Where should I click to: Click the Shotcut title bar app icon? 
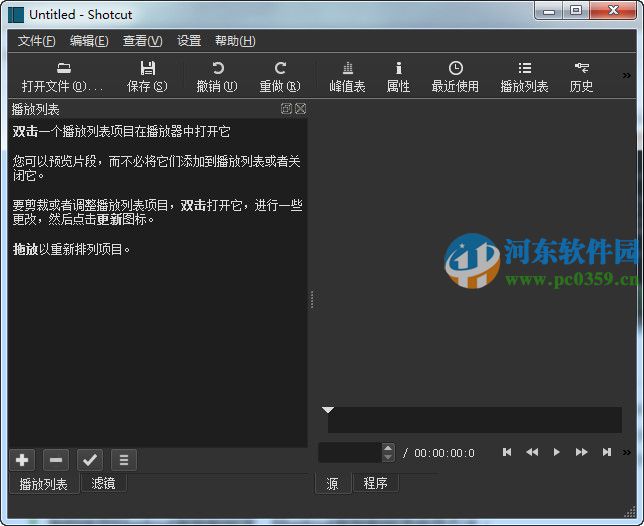(16, 15)
